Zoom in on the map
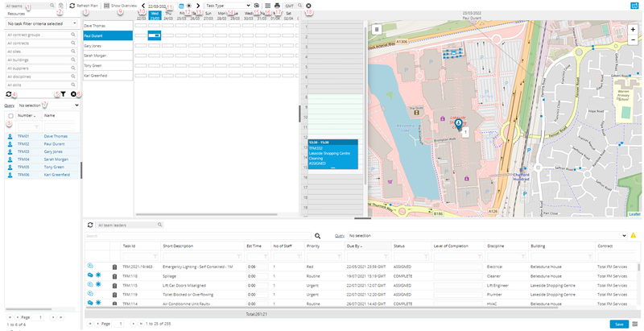 634,28
